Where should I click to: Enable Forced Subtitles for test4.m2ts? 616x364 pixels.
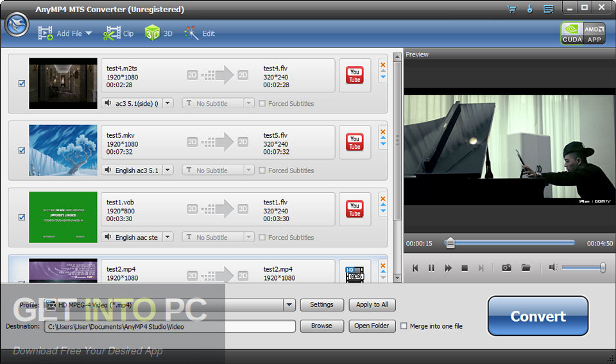(x=262, y=104)
